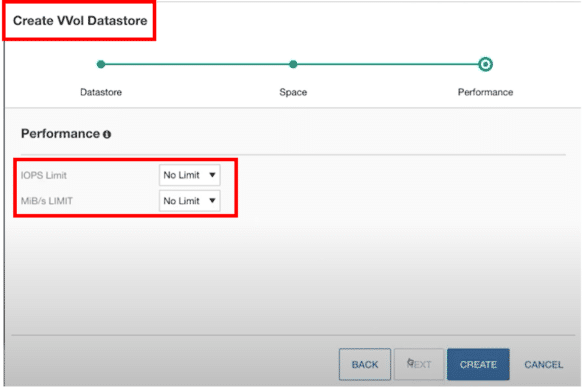Click the Create VVol Datastore title
Viewport: 585px width, 390px height.
click(x=80, y=21)
